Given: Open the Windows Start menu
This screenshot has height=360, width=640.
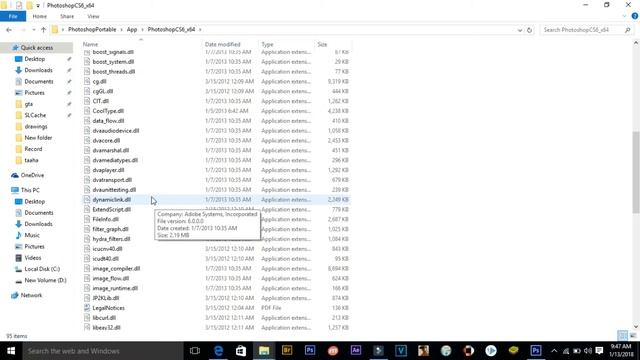Looking at the screenshot, I should pyautogui.click(x=11, y=351).
